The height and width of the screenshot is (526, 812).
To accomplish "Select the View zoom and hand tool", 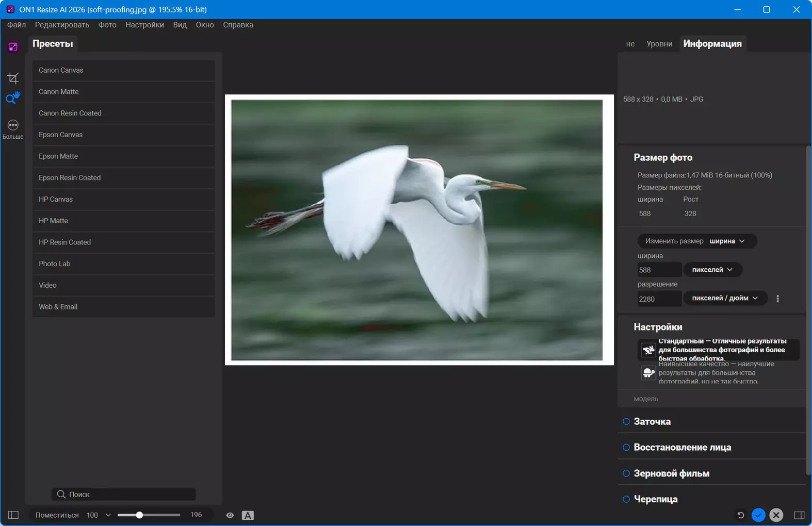I will (13, 97).
